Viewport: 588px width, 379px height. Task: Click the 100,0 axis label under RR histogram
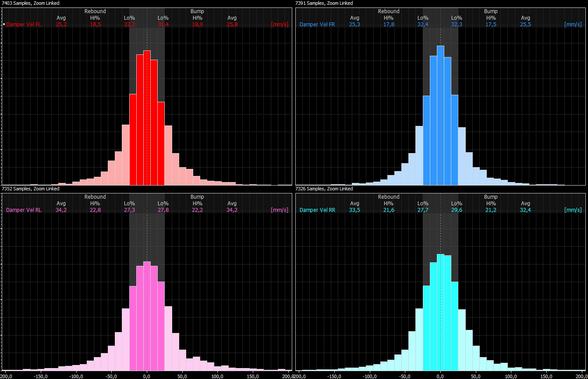[x=511, y=376]
